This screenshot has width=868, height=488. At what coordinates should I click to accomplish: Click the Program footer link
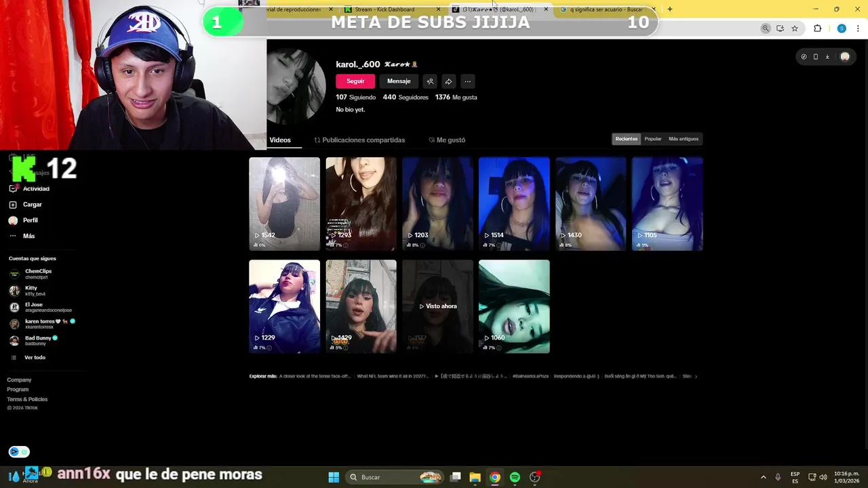pyautogui.click(x=18, y=390)
